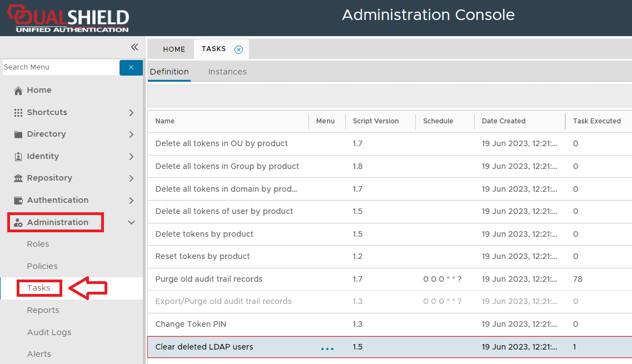
Task: Click the Repository bank icon
Action: (18, 178)
